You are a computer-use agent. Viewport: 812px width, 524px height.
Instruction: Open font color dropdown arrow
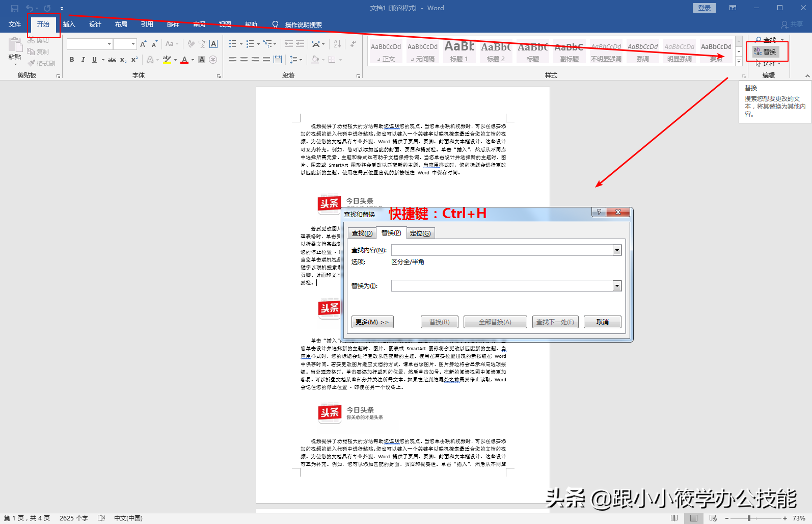193,60
